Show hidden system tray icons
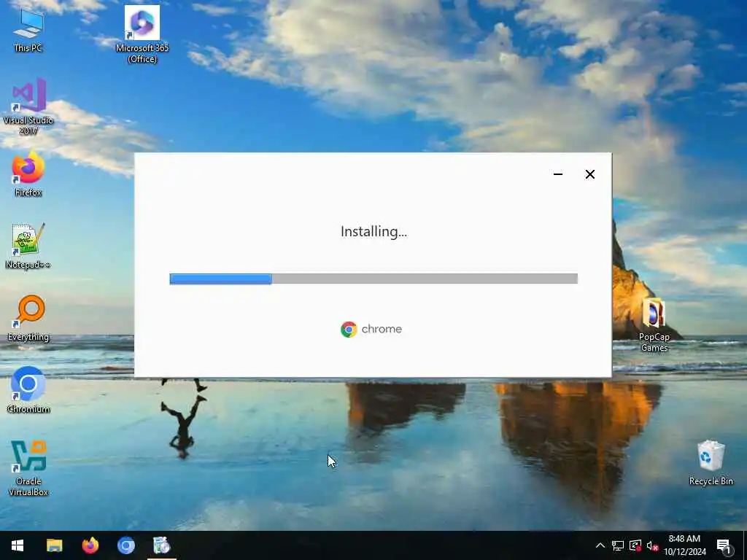 click(600, 545)
